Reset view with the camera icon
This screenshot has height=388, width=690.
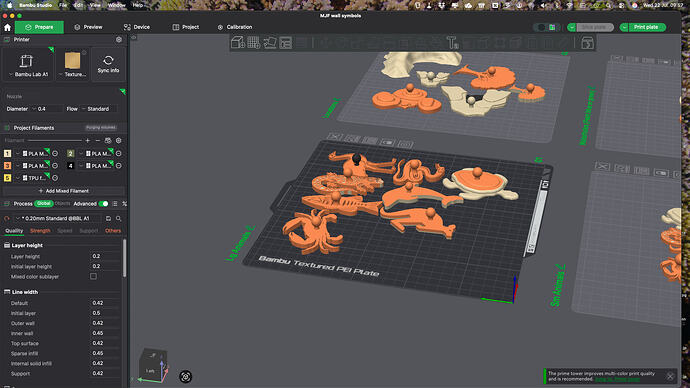pyautogui.click(x=186, y=377)
